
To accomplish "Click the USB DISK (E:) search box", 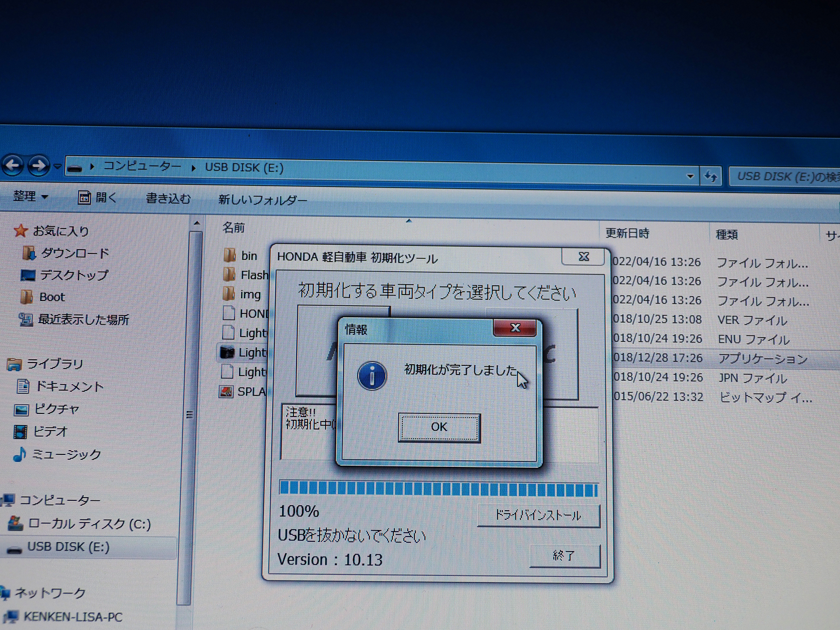I will coord(784,176).
